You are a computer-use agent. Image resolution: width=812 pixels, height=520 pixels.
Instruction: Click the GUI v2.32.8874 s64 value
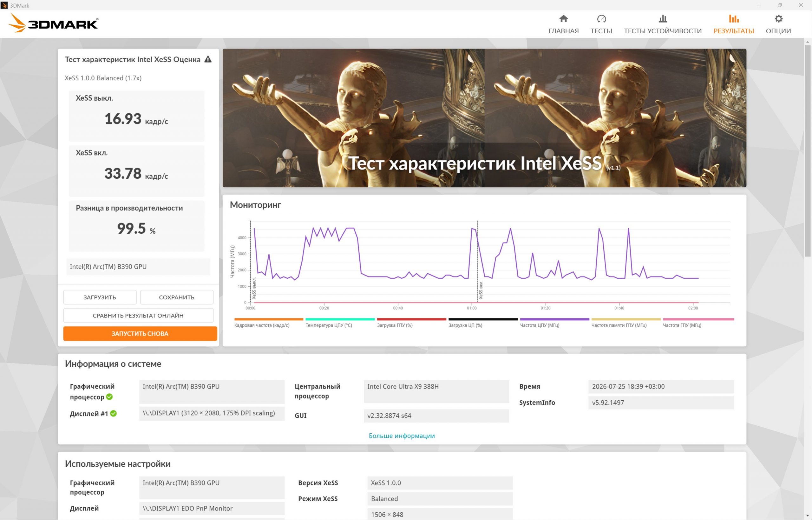click(x=436, y=416)
